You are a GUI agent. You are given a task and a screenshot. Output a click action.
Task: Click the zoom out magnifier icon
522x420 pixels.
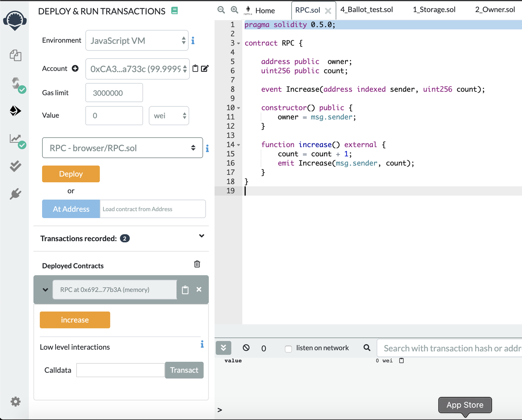click(221, 10)
